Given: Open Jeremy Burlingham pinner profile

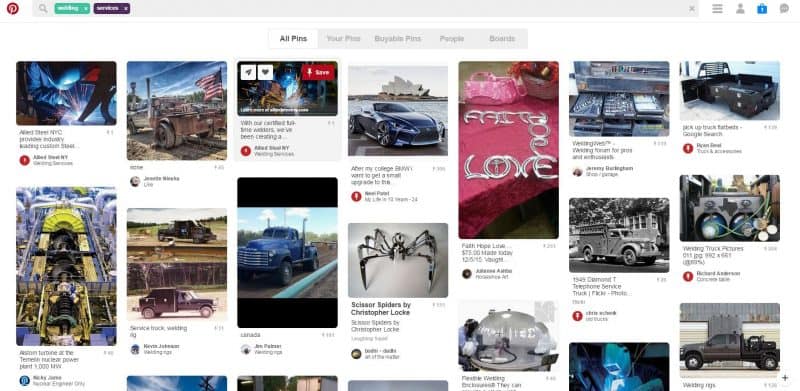Looking at the screenshot, I should point(609,168).
